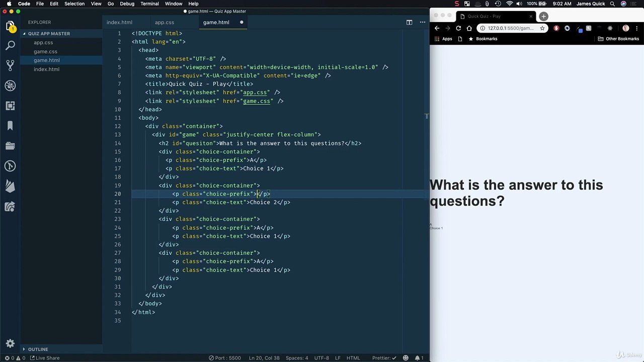Open the editor More Actions ellipsis
This screenshot has height=362, width=644.
coord(423,22)
